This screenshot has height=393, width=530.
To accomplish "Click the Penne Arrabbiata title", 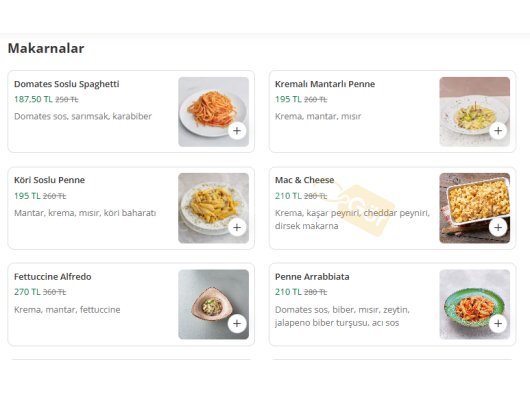I will 312,277.
